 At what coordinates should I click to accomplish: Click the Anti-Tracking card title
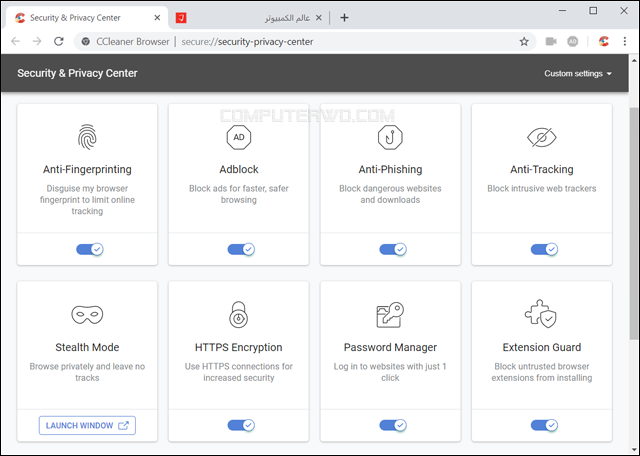pos(542,169)
